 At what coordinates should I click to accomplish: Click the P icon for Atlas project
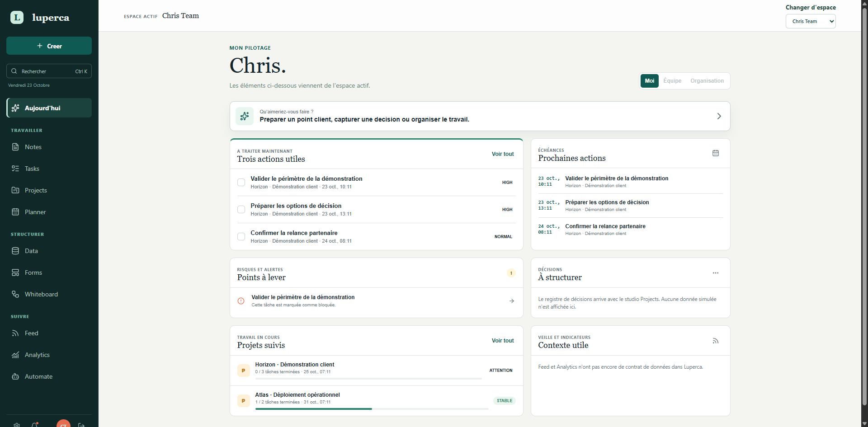click(x=243, y=401)
